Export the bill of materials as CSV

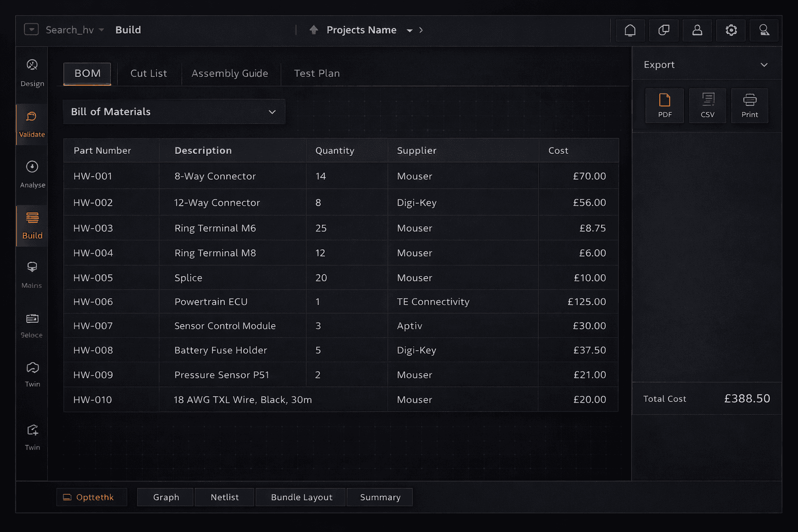pyautogui.click(x=707, y=105)
